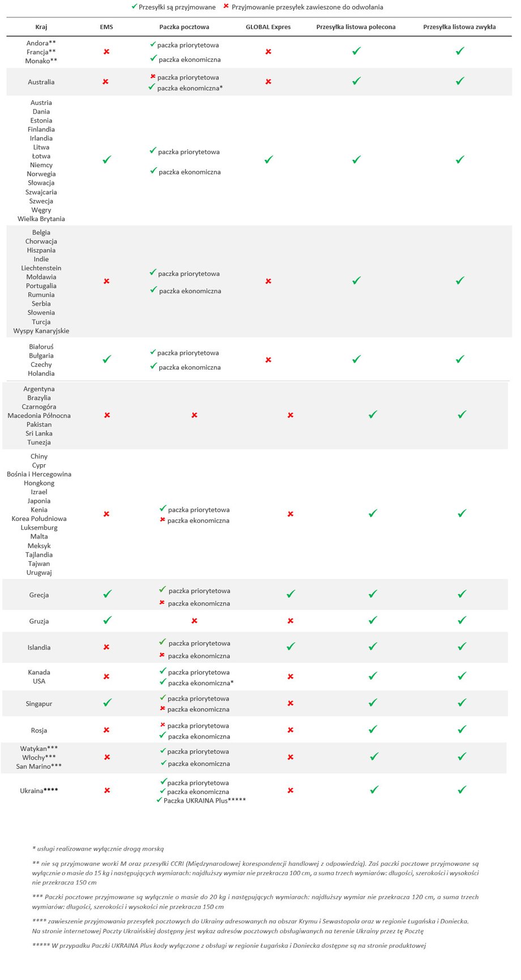Click the 'Paczka UKRAINA Plus*****' entry

204,800
